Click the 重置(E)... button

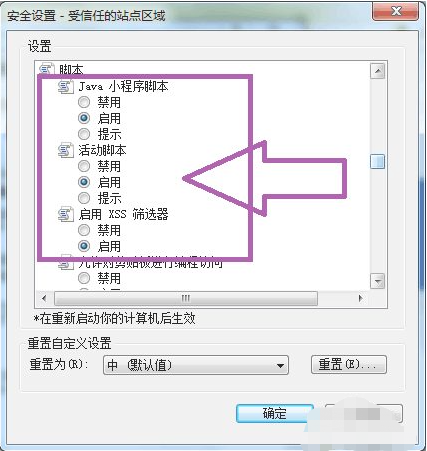pyautogui.click(x=349, y=365)
